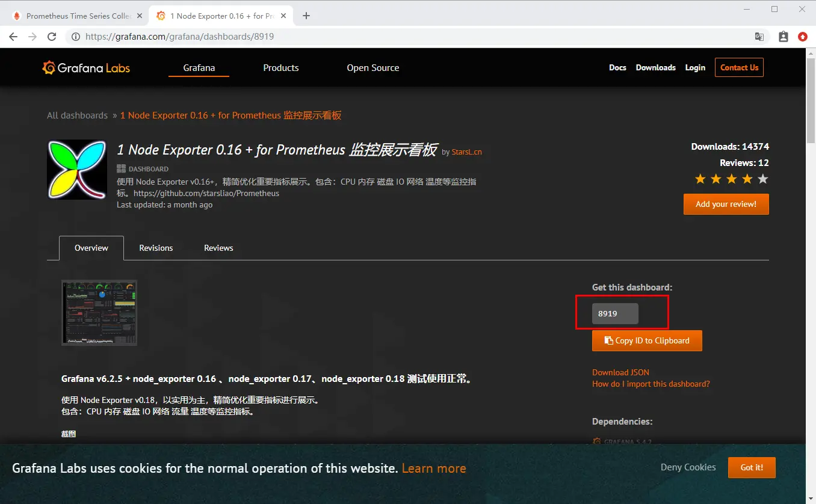The height and width of the screenshot is (504, 816).
Task: Click the Get this dashboard heading
Action: pyautogui.click(x=632, y=287)
